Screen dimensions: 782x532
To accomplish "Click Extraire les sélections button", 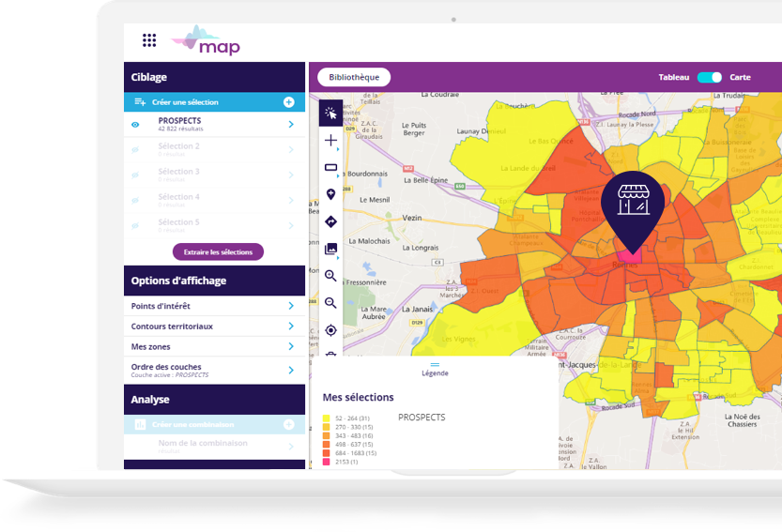I will 218,251.
